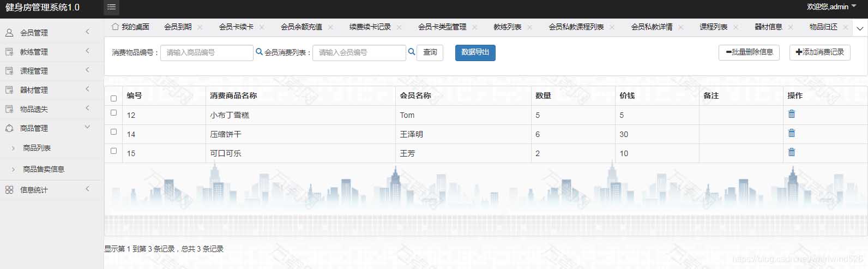Image resolution: width=868 pixels, height=269 pixels.
Task: Click the 添加消费记录 button
Action: (x=820, y=52)
